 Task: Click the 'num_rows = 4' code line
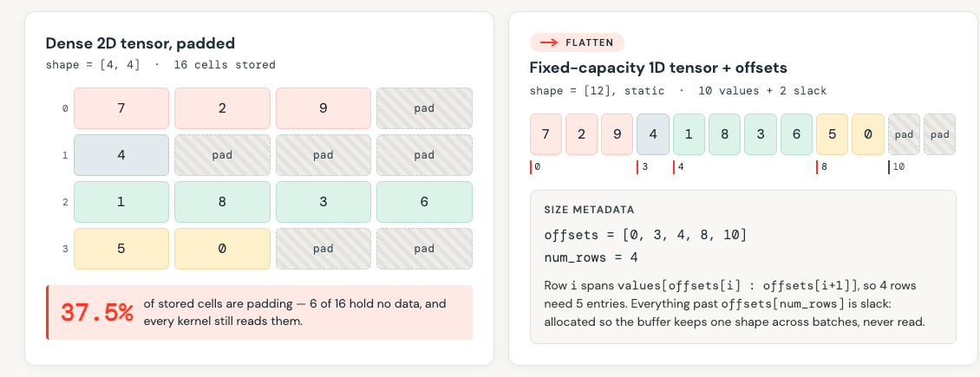[591, 257]
